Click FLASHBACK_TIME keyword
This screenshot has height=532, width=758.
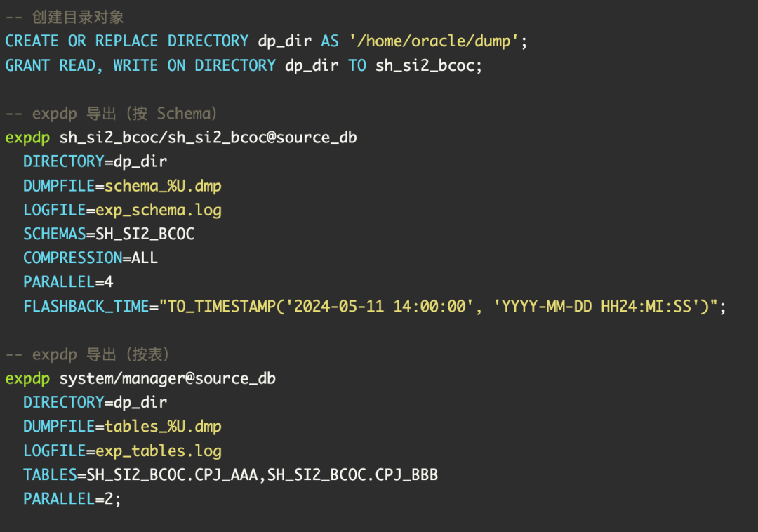[x=86, y=306]
